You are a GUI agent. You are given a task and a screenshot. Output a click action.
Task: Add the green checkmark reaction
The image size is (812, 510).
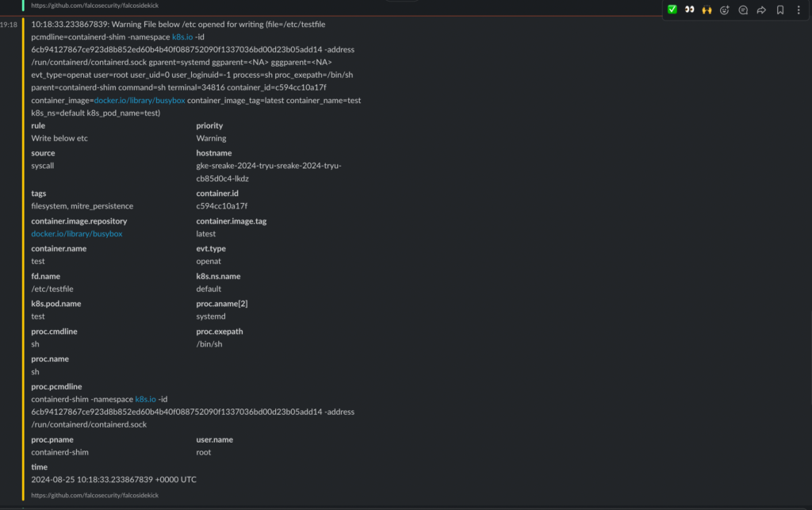[672, 10]
